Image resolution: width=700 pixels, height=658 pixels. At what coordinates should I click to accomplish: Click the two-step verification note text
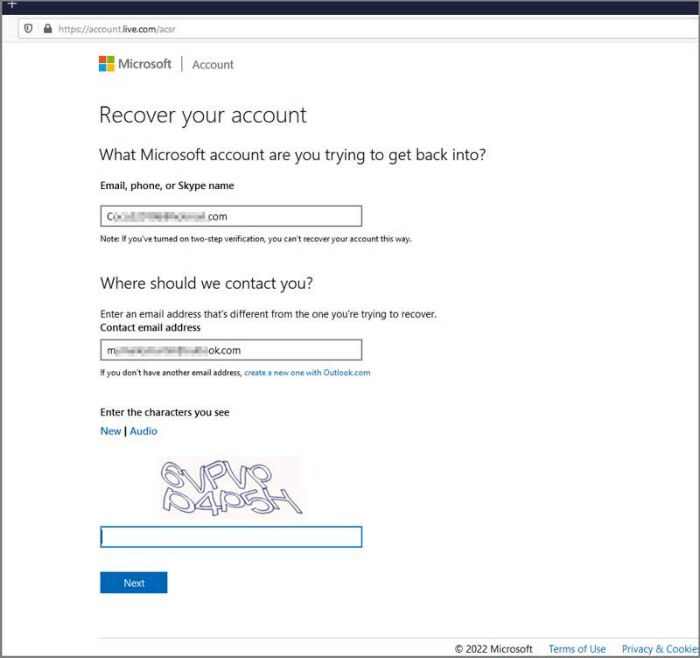pyautogui.click(x=255, y=239)
